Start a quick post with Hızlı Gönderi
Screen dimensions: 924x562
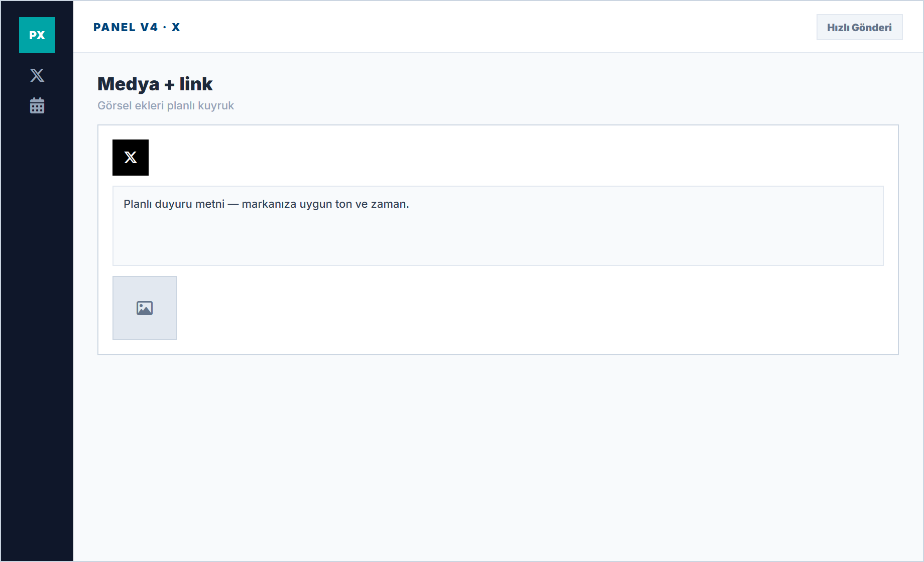pos(859,27)
